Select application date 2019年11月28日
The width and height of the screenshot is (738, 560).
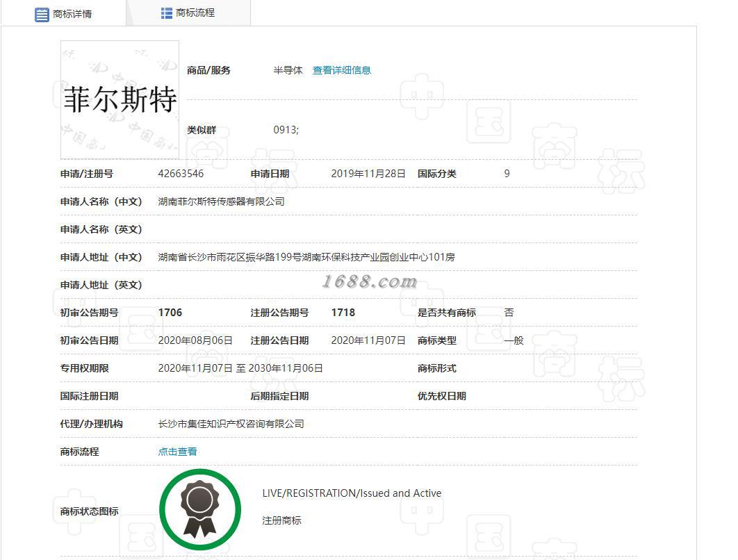pyautogui.click(x=368, y=174)
